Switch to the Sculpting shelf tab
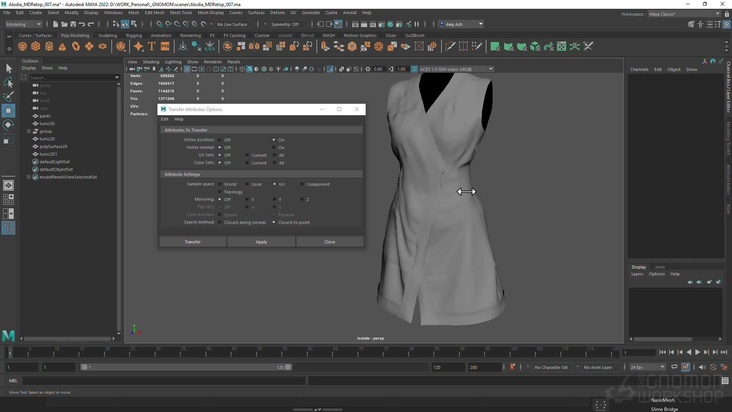 point(107,35)
